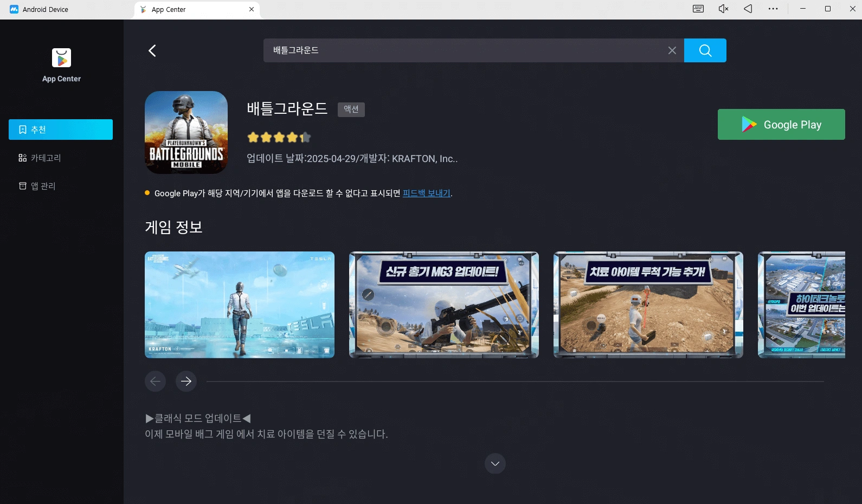This screenshot has height=504, width=862.
Task: Go back with the left arrow
Action: coord(152,51)
